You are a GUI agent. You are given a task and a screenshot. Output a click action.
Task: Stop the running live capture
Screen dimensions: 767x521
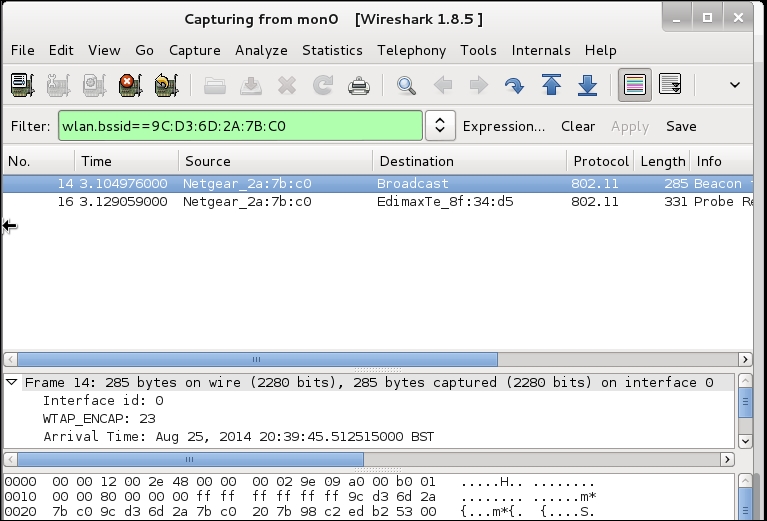130,85
